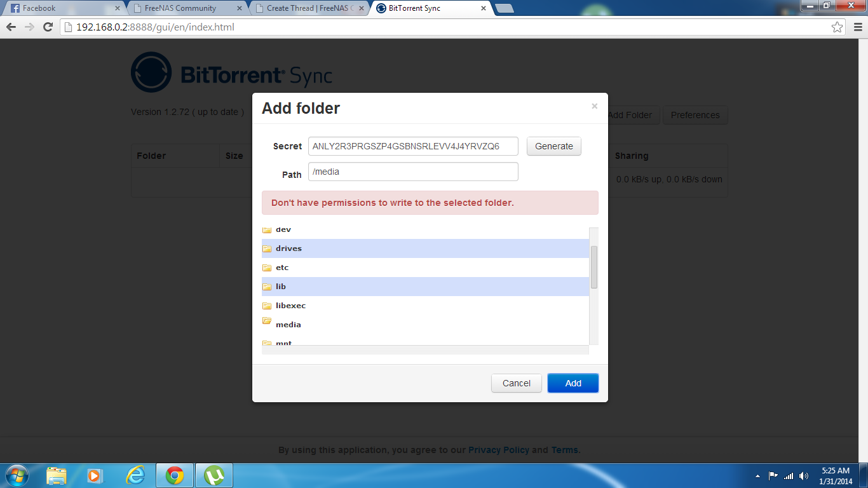Show hidden system tray icons
This screenshot has width=868, height=488.
(757, 476)
